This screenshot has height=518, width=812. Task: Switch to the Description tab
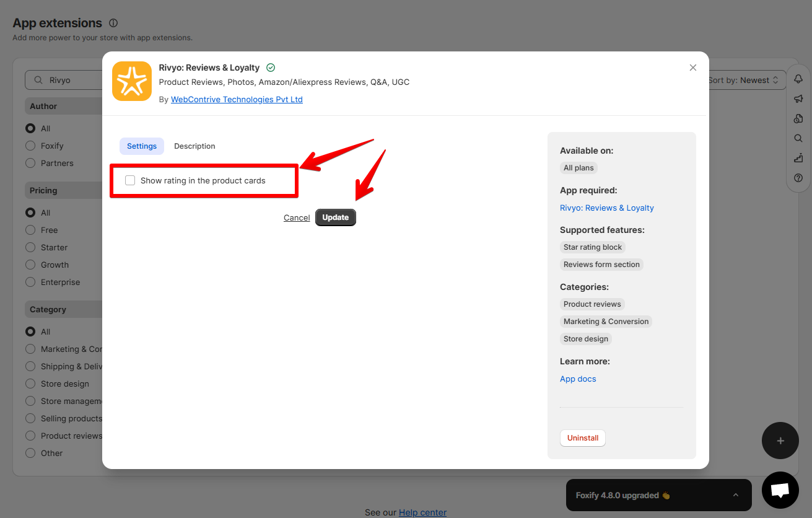tap(194, 146)
